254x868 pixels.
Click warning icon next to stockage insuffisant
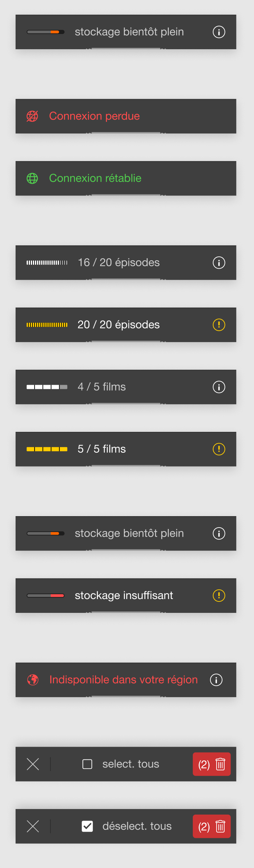click(219, 596)
